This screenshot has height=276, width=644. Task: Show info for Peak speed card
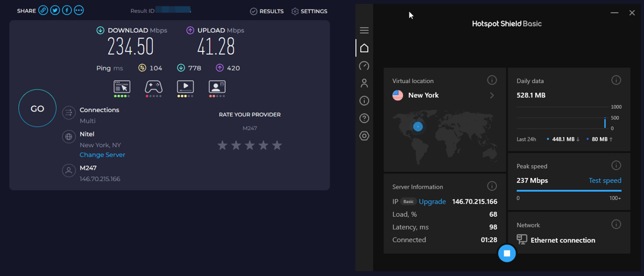[x=616, y=165]
